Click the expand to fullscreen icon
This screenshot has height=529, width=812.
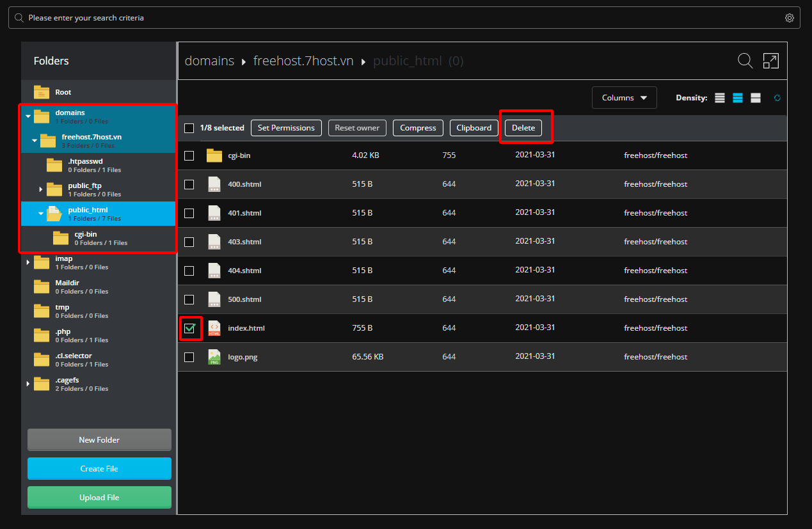770,61
